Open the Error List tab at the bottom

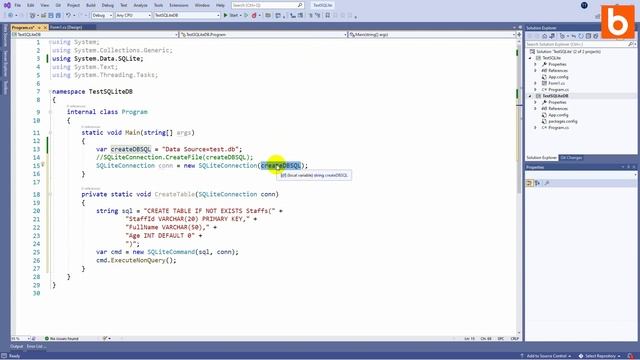click(x=36, y=347)
